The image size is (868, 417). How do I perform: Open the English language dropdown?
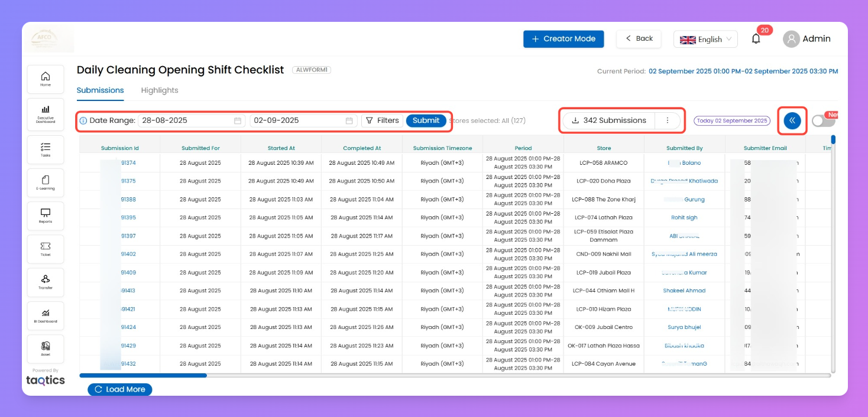coord(705,39)
